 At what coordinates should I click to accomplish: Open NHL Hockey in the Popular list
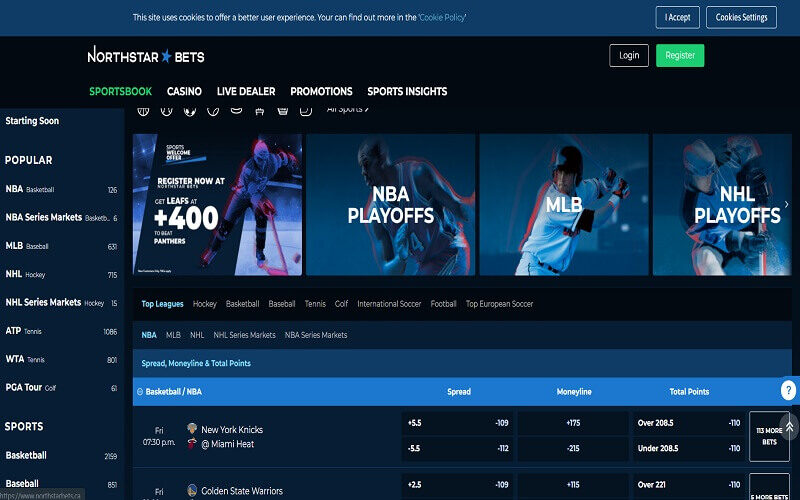[61, 274]
